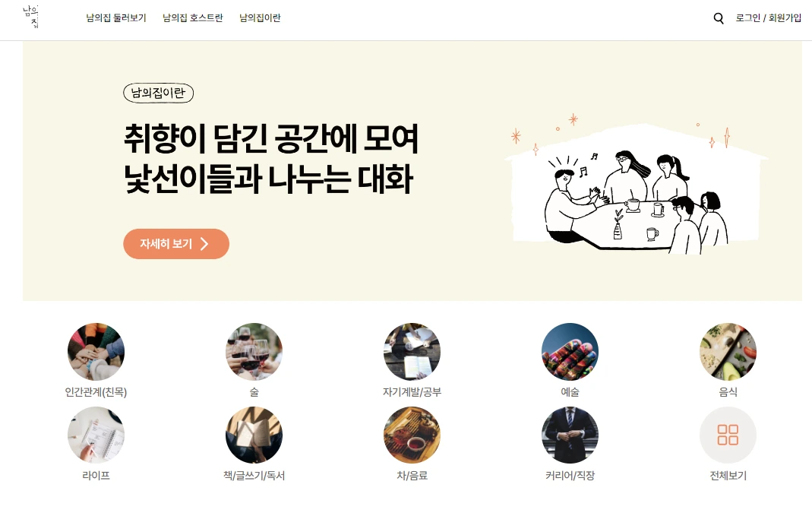Open the 인간관계(친목) category icon
The height and width of the screenshot is (516, 812).
[x=96, y=352]
